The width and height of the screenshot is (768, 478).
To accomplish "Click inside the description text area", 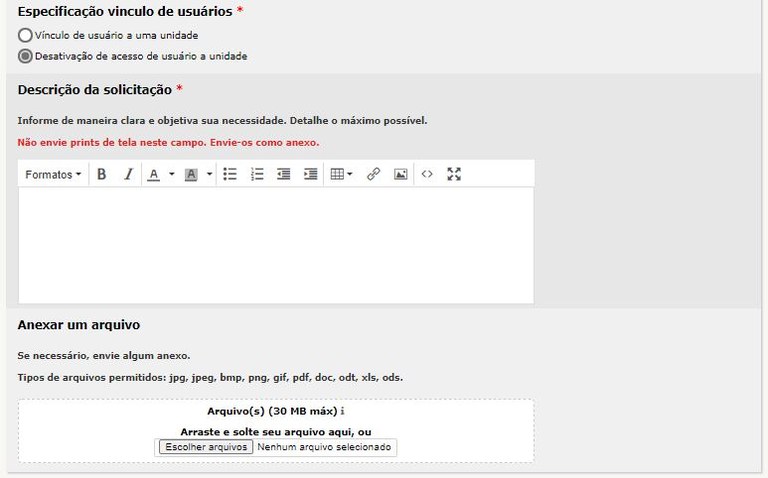I will point(275,245).
